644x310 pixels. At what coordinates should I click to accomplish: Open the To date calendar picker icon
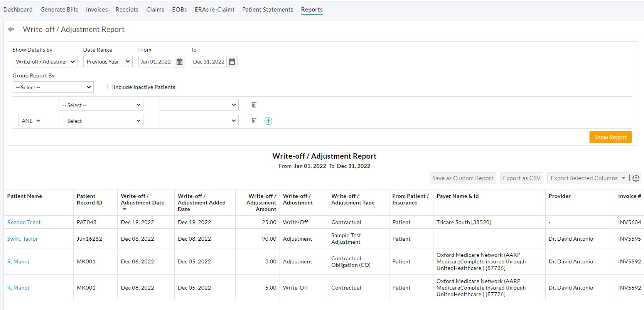coord(232,62)
